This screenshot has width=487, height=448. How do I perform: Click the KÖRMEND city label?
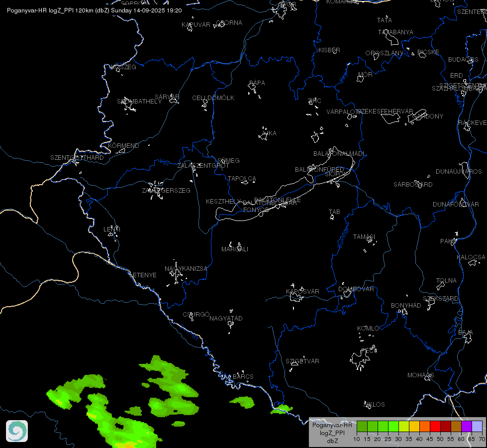point(123,145)
